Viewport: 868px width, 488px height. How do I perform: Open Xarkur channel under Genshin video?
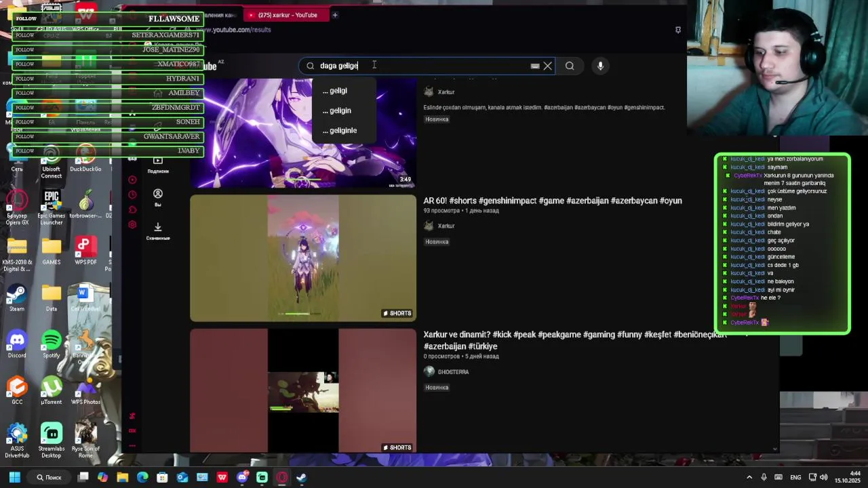pyautogui.click(x=446, y=91)
